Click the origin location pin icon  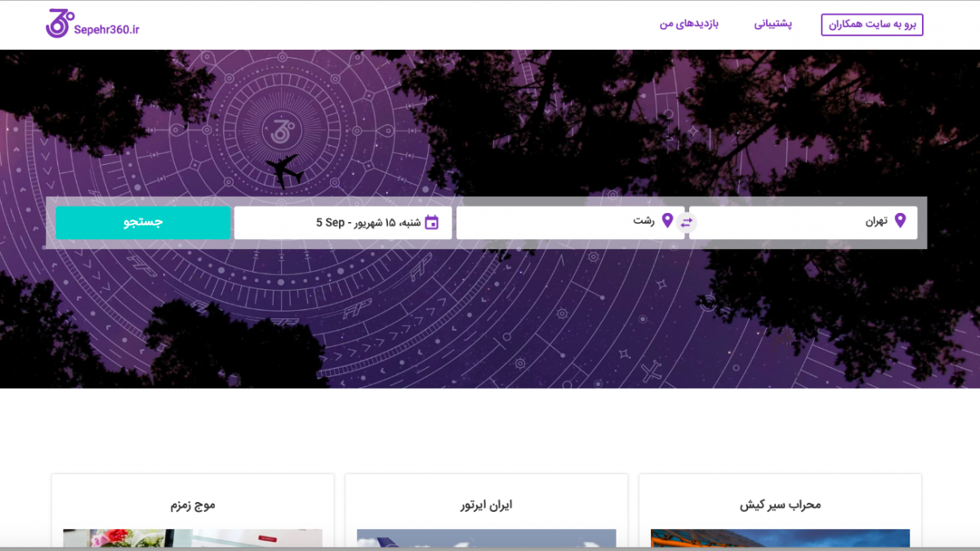point(900,220)
